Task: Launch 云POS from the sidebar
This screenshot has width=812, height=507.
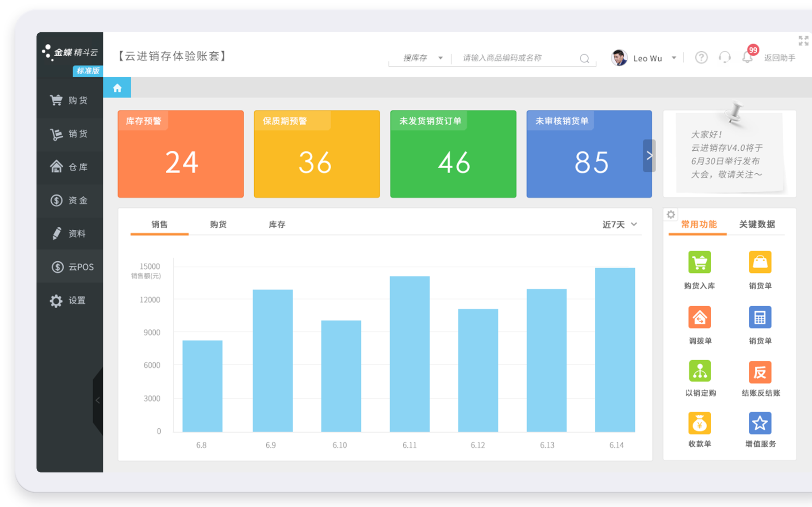Action: pyautogui.click(x=71, y=267)
